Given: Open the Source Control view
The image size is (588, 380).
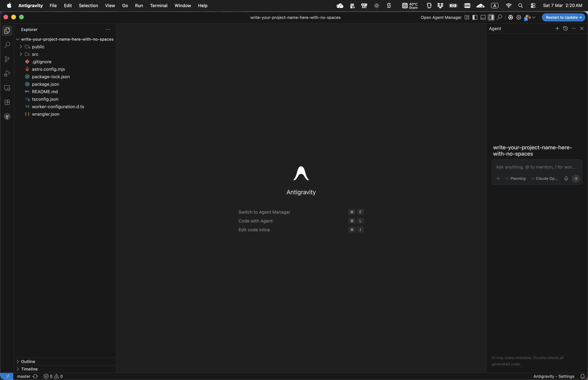Looking at the screenshot, I should click(x=7, y=59).
